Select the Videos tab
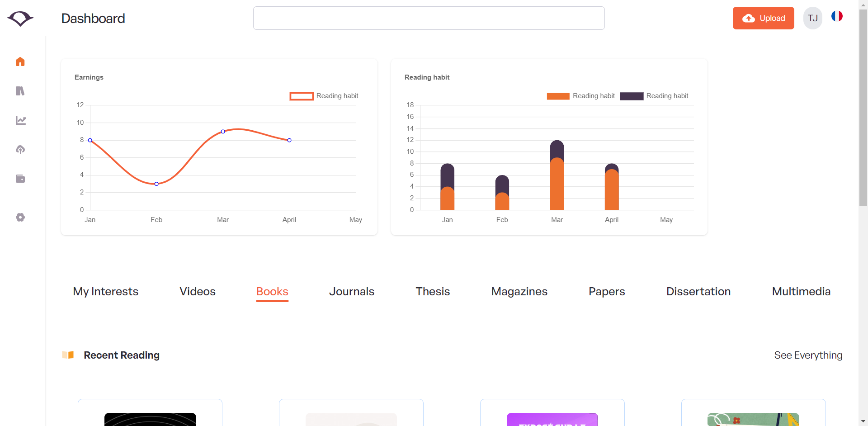This screenshot has height=426, width=868. (x=198, y=292)
